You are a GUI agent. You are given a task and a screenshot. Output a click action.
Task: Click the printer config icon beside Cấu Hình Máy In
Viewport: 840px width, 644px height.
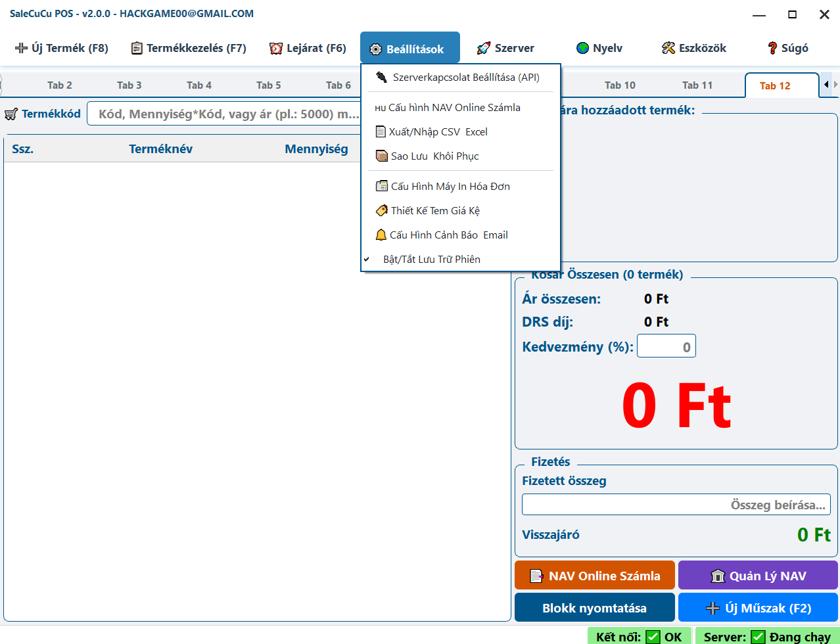click(x=381, y=187)
